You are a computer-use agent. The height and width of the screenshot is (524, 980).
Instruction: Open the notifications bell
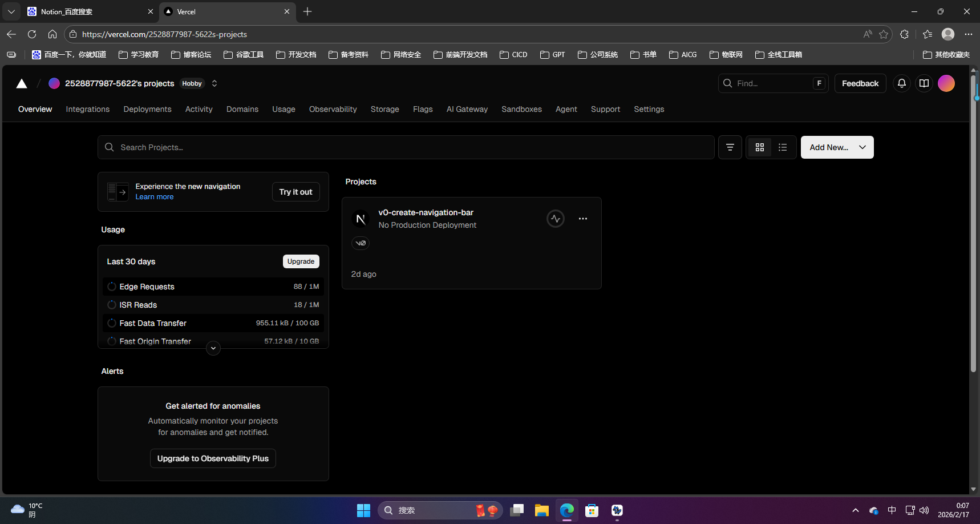pyautogui.click(x=902, y=83)
